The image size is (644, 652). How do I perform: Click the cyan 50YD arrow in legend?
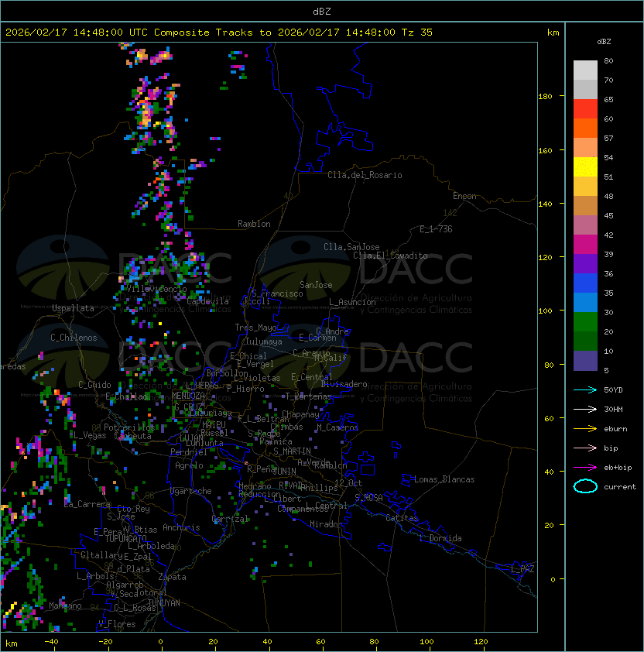tap(585, 389)
